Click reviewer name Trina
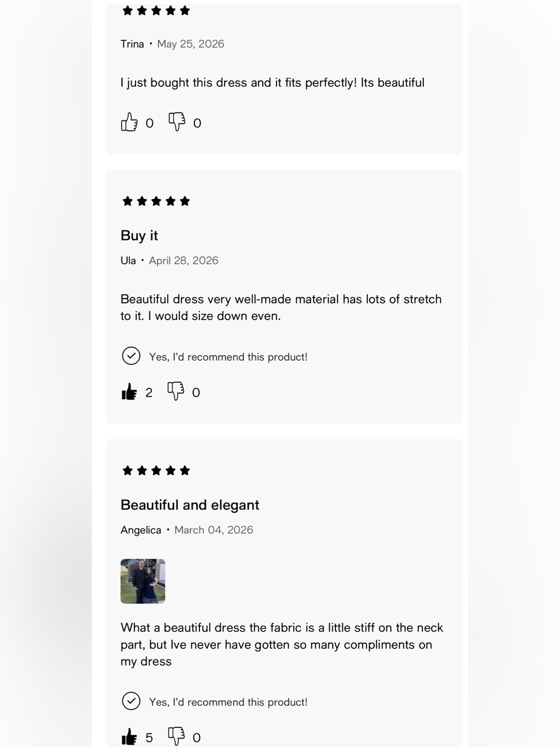Image resolution: width=560 pixels, height=747 pixels. coord(132,44)
